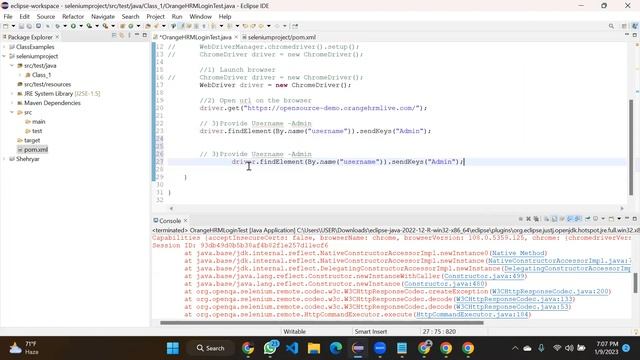The height and width of the screenshot is (360, 640).
Task: Open the File menu
Action: pyautogui.click(x=8, y=16)
